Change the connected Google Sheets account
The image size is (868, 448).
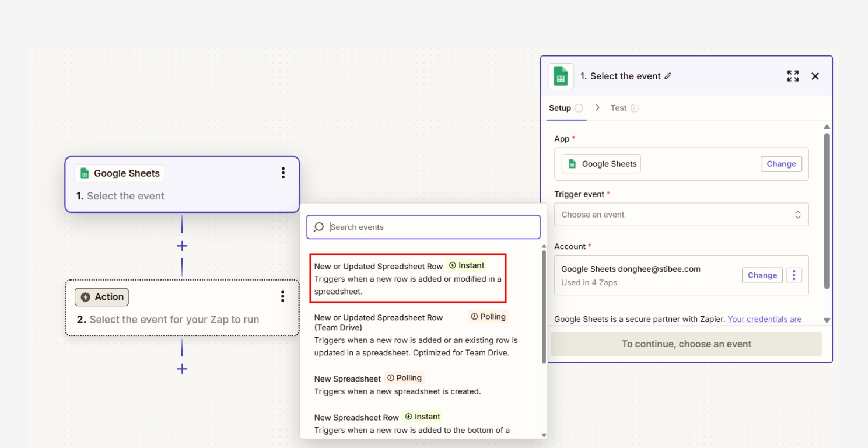762,275
